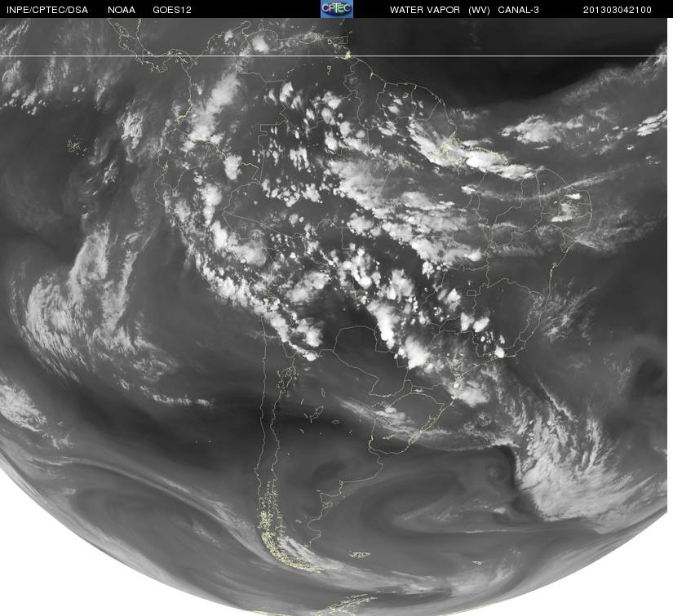
Task: Select the INPE/CPTEC/DSA header text
Action: [47, 10]
